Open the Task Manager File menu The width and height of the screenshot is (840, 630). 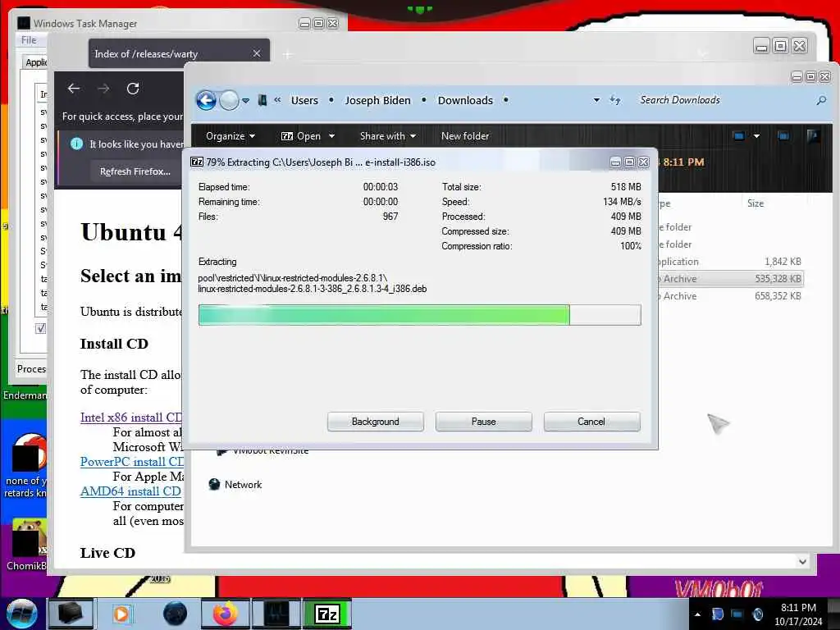tap(29, 40)
